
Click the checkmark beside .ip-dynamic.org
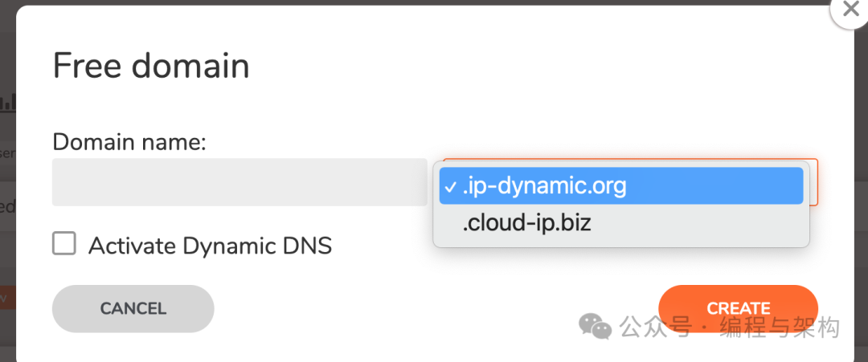[450, 187]
